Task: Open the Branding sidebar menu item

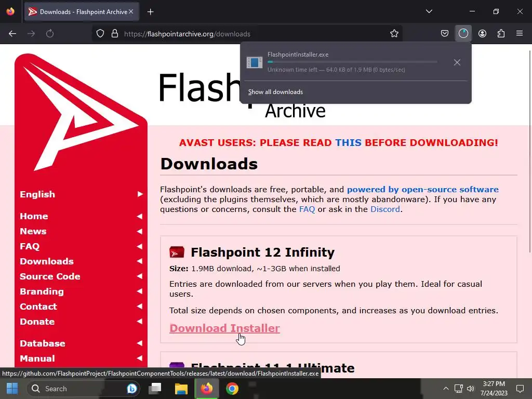Action: click(81, 291)
